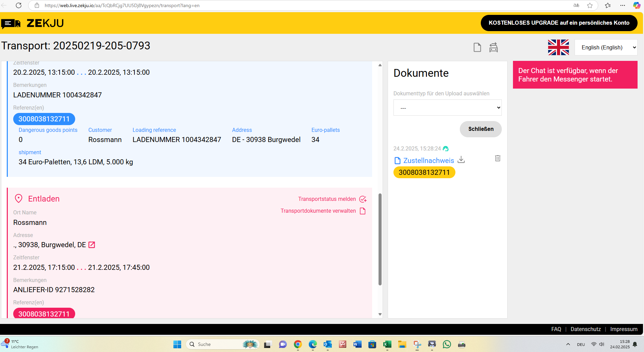644x352 pixels.
Task: Open browser settings three-dots menu
Action: pyautogui.click(x=622, y=5)
